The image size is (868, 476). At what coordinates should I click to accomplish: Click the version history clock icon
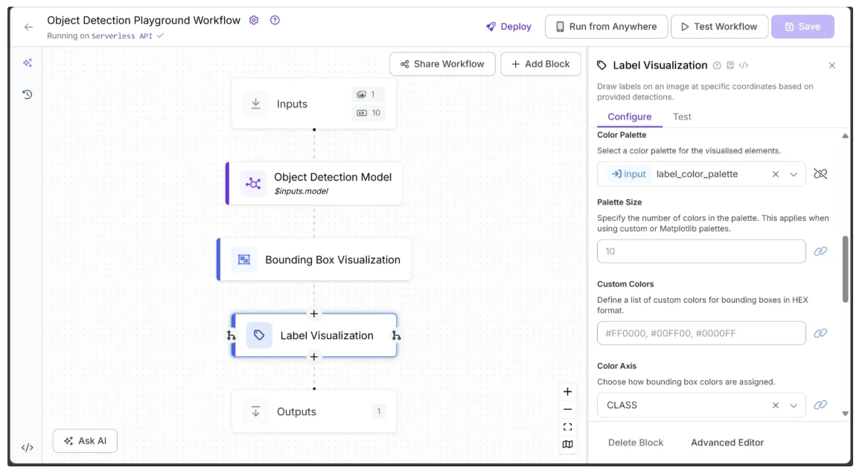[x=28, y=94]
